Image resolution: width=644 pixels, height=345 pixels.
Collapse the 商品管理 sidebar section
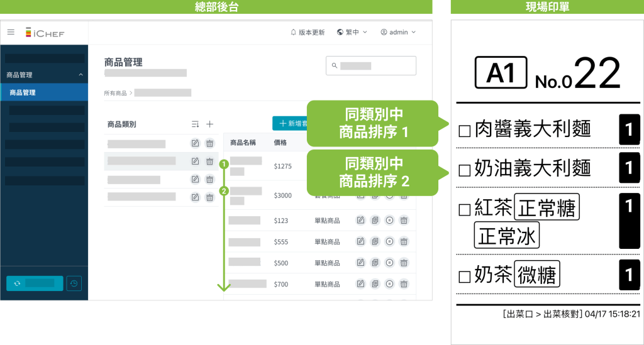[x=80, y=75]
